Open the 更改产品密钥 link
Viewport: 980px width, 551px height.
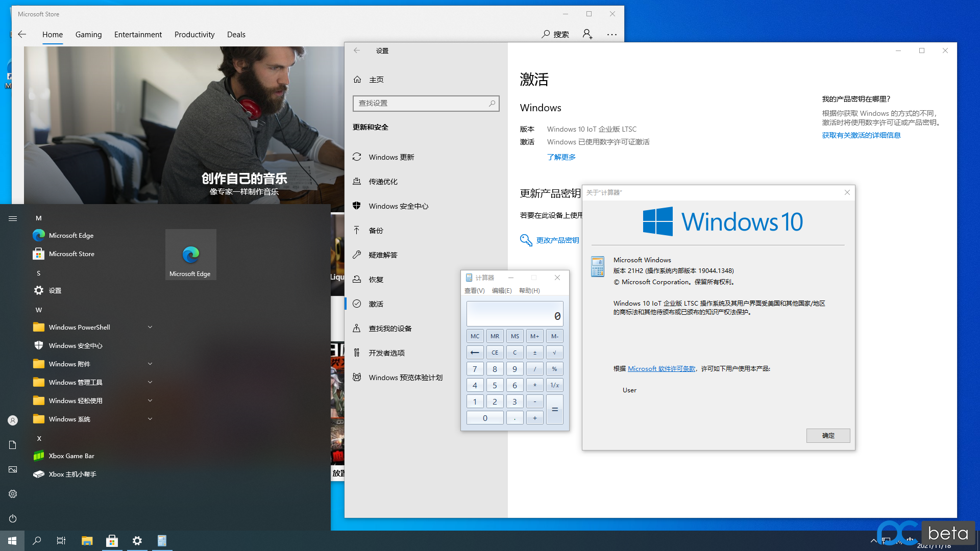coord(557,240)
